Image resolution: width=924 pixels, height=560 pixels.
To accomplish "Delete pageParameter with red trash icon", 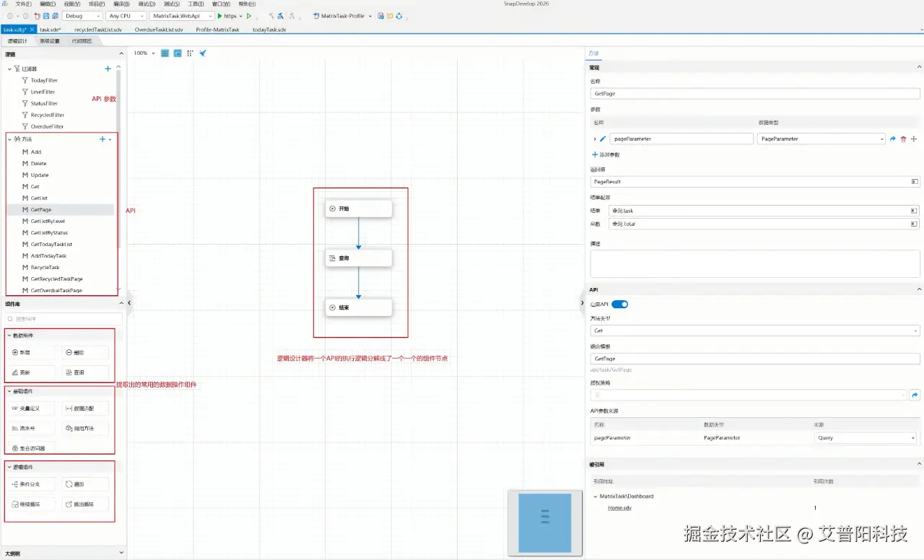I will tap(903, 139).
